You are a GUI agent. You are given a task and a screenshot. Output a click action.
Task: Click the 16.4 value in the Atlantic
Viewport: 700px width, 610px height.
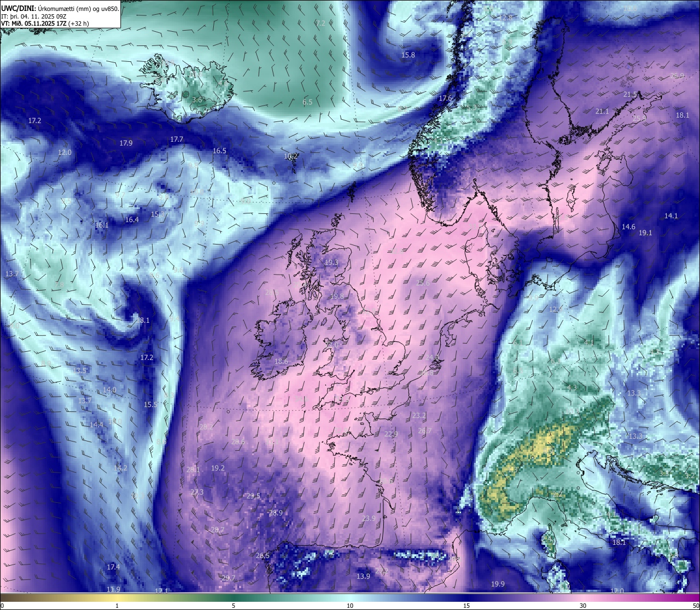coord(132,219)
